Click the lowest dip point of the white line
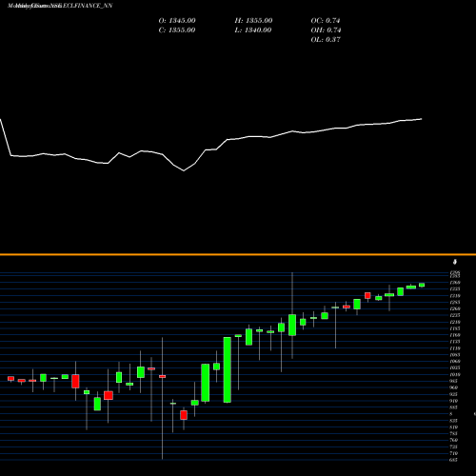The image size is (476, 476). pyautogui.click(x=184, y=170)
